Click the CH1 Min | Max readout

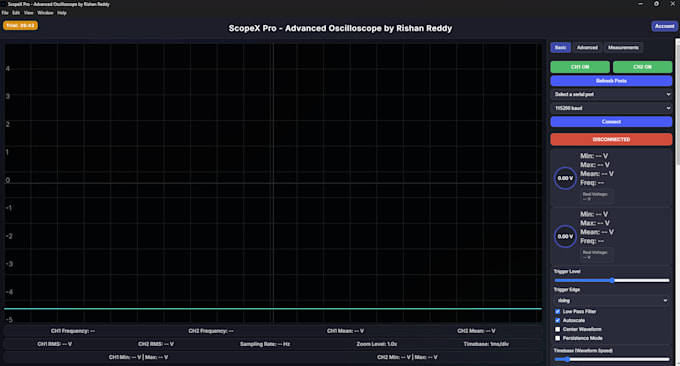tap(138, 357)
